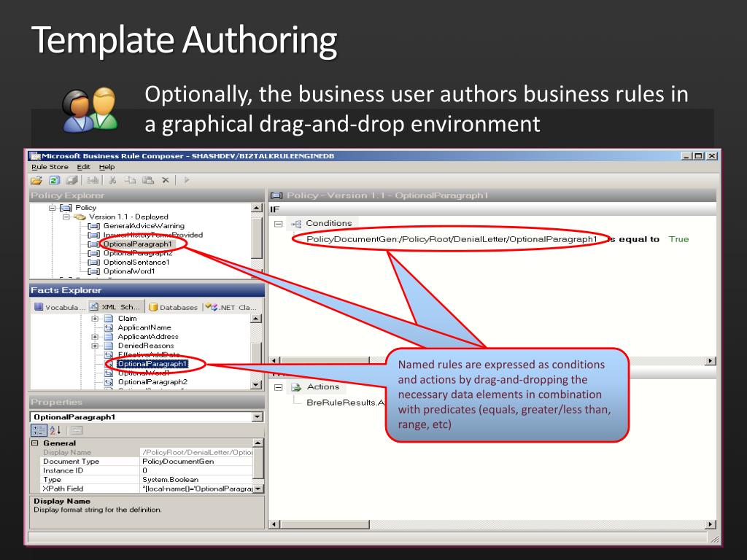The image size is (747, 560).
Task: Click the XPath Field value
Action: pos(196,489)
